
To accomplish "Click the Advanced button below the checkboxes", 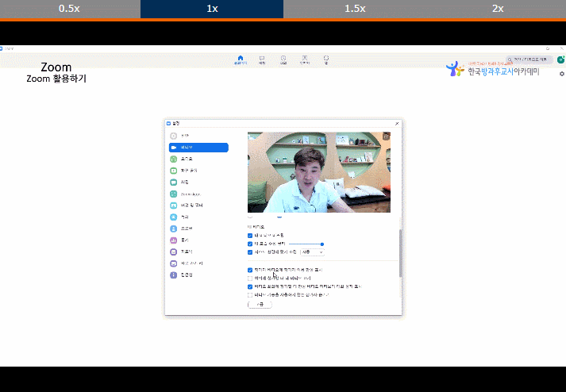I will (x=260, y=304).
